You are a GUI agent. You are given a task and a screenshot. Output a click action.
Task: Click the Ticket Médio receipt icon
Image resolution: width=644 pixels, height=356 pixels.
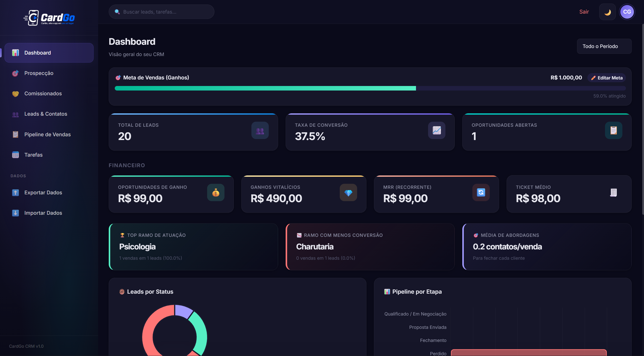pos(614,193)
